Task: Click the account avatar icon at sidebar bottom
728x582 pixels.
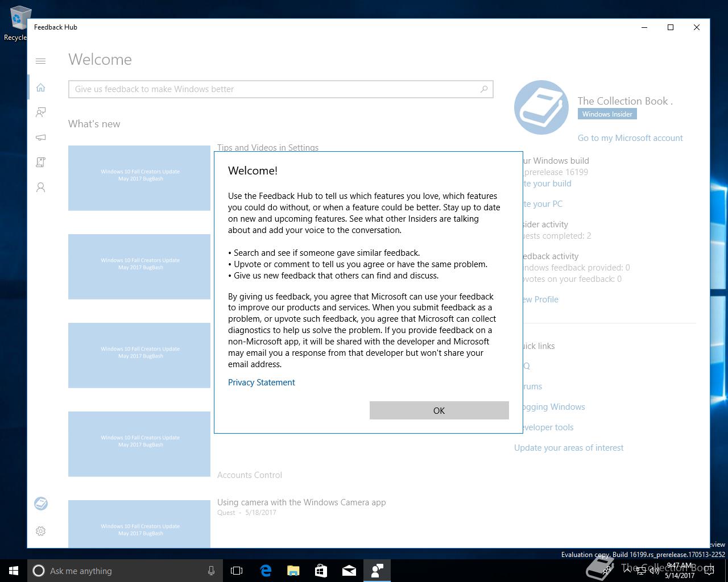Action: pos(40,504)
